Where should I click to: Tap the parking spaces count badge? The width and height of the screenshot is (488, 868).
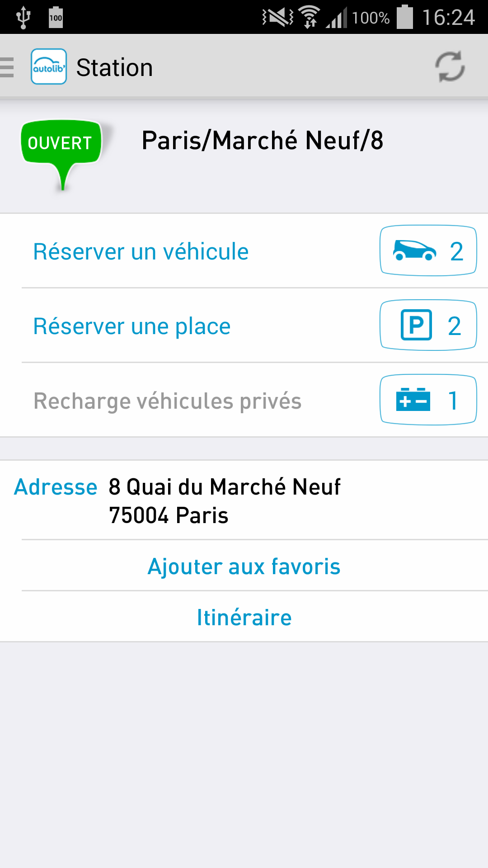428,325
